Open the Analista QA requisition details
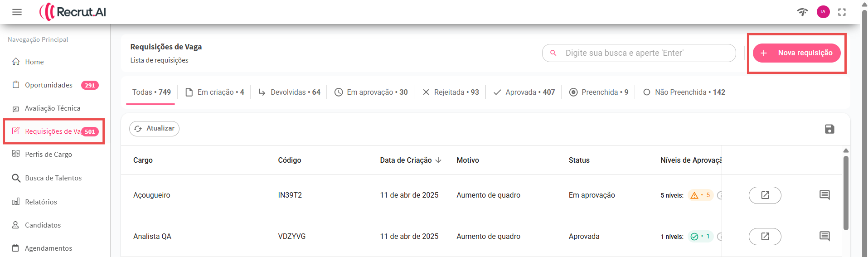Viewport: 868px width, 257px height. pyautogui.click(x=765, y=237)
